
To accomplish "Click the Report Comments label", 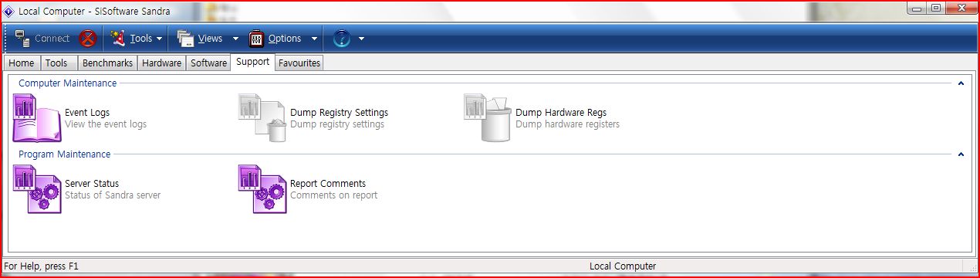I will 328,184.
